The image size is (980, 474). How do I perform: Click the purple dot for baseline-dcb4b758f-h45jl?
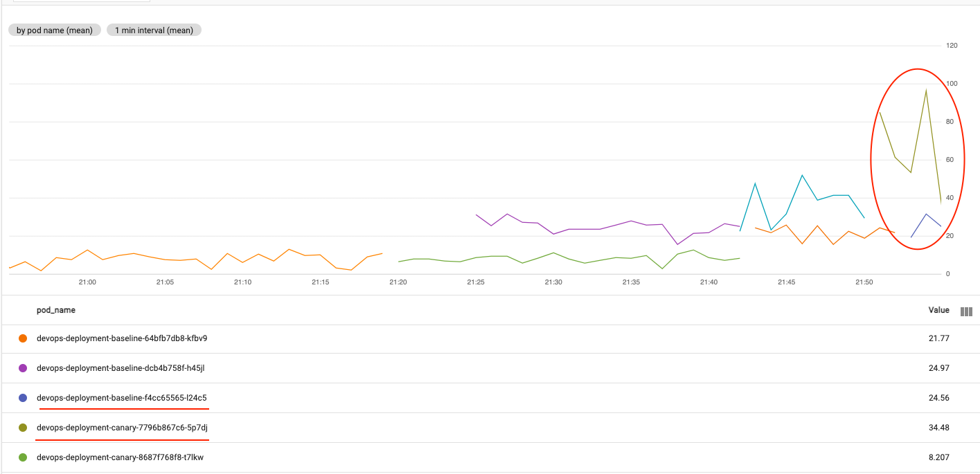[23, 368]
